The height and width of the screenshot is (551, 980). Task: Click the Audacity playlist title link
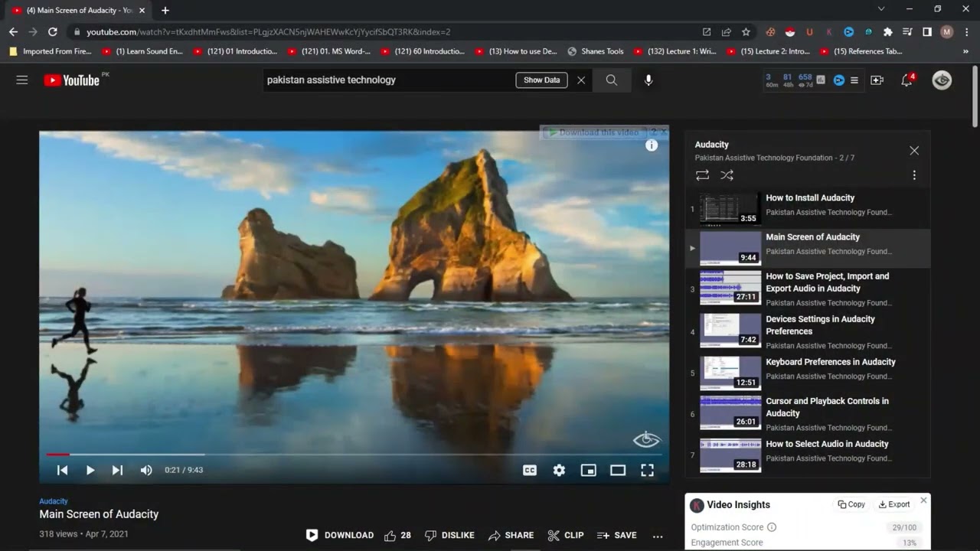[711, 145]
